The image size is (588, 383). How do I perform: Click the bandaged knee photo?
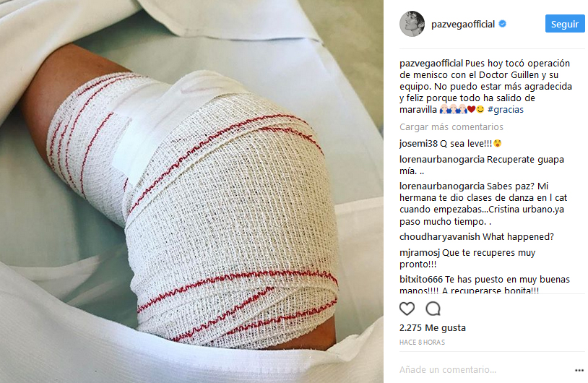191,191
